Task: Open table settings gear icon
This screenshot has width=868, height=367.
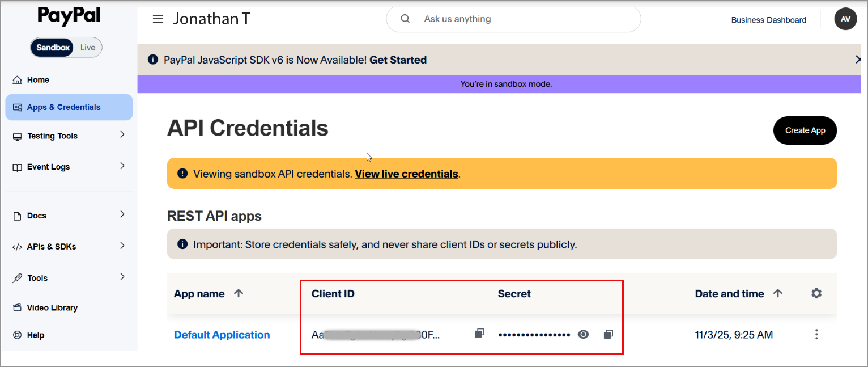Action: coord(816,293)
